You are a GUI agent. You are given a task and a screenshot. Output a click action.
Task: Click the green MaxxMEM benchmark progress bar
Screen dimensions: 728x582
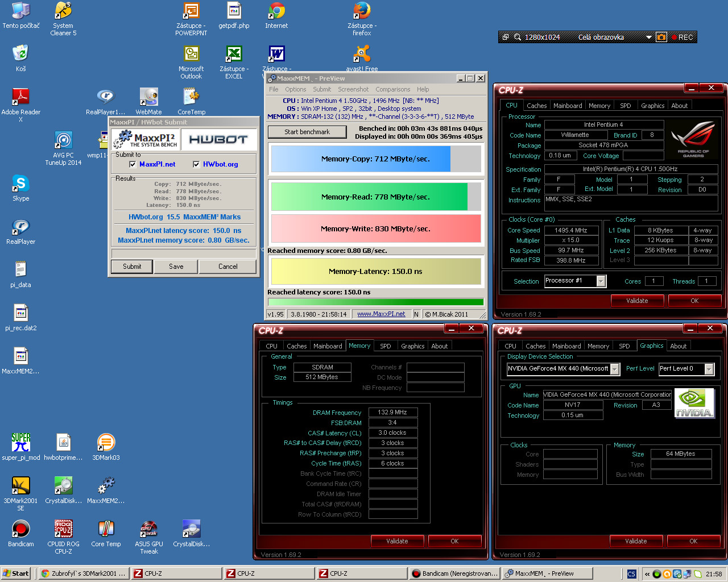(x=375, y=302)
